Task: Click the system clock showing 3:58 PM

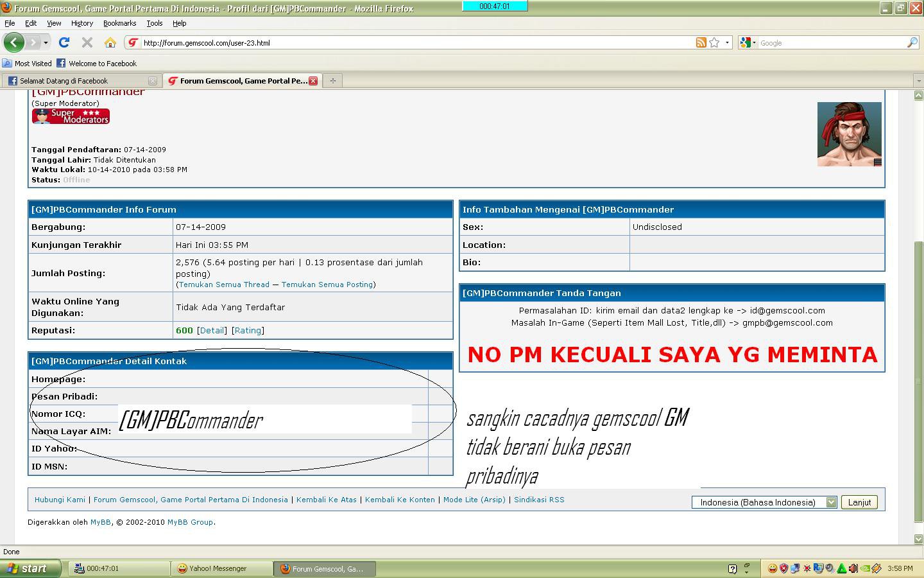Action: click(x=900, y=568)
